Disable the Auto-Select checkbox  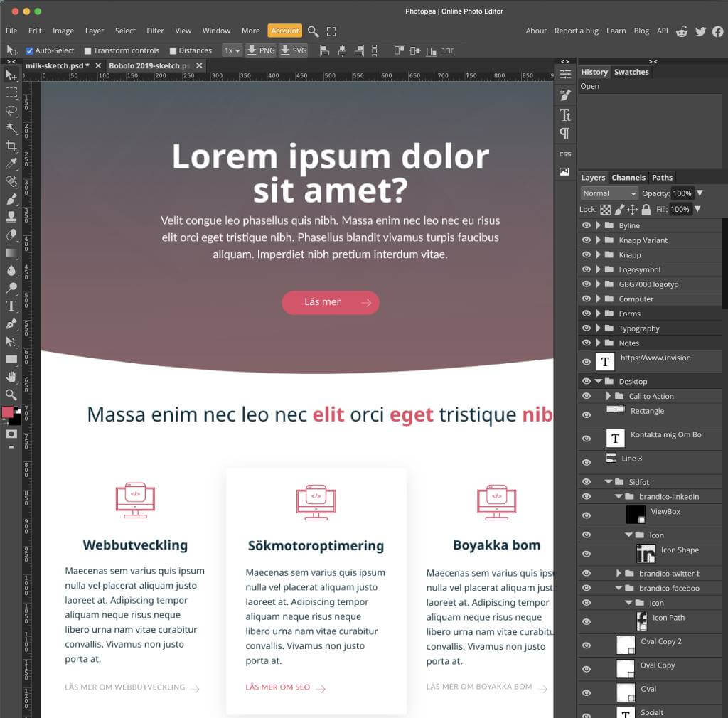(x=30, y=51)
